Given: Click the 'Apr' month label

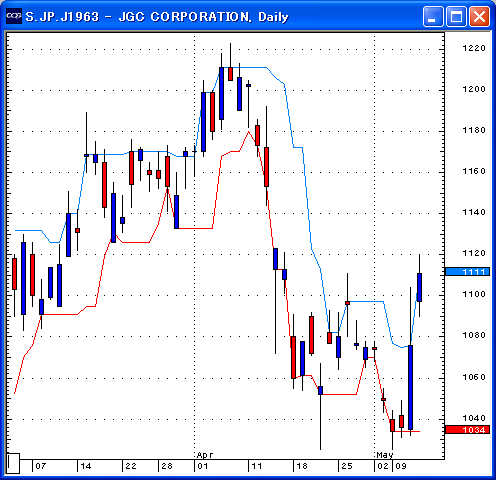Looking at the screenshot, I should (205, 455).
